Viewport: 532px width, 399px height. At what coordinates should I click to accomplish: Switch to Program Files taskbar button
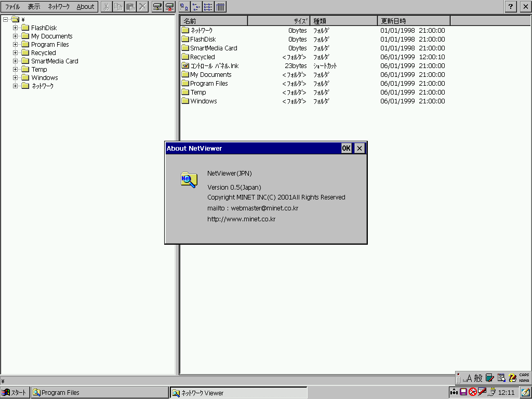[x=100, y=393]
